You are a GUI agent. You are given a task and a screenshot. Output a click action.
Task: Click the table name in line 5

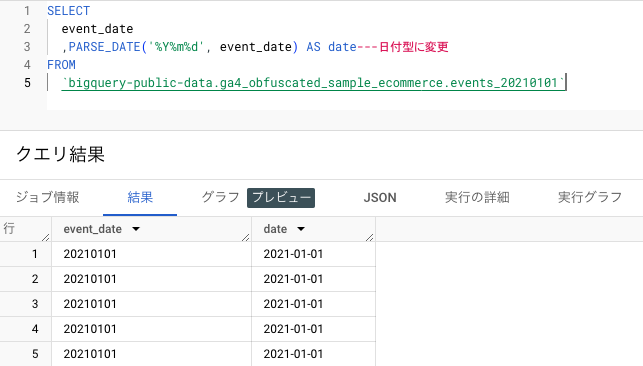pyautogui.click(x=313, y=83)
